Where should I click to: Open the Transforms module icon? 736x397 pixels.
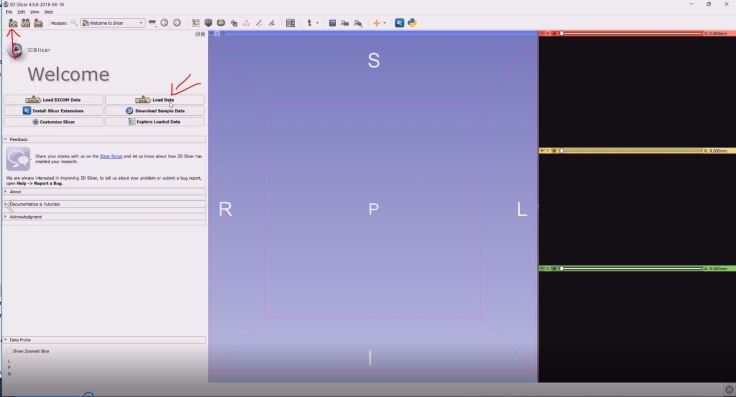[234, 23]
